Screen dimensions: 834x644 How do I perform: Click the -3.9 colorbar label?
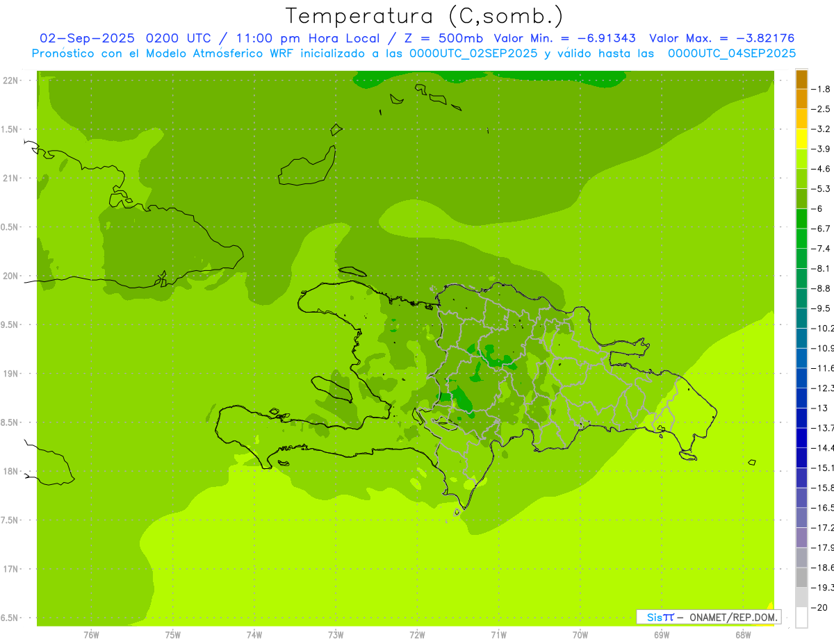click(x=821, y=149)
